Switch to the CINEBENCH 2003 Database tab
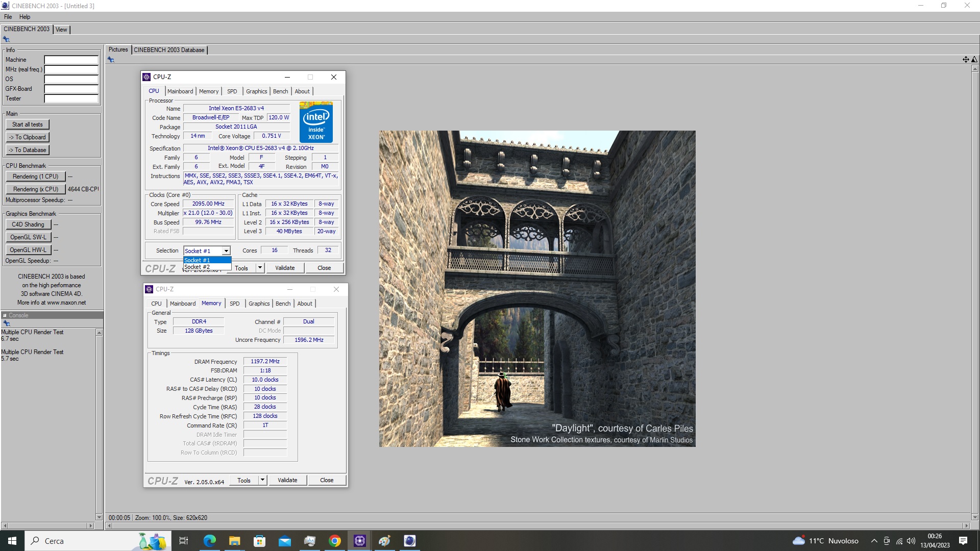980x551 pixels. 169,50
